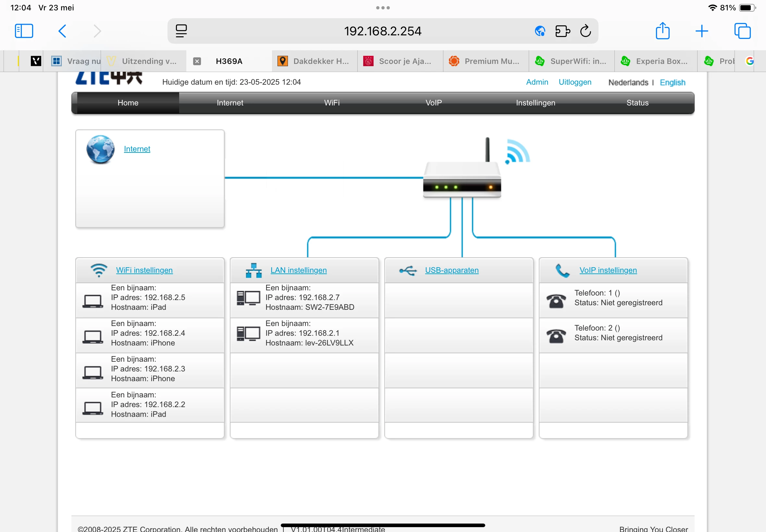
Task: Open the Instellingen menu
Action: [535, 103]
